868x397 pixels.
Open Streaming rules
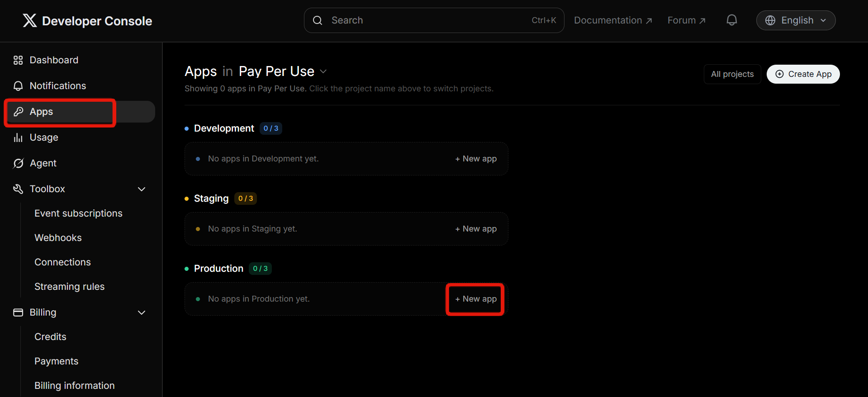tap(69, 287)
